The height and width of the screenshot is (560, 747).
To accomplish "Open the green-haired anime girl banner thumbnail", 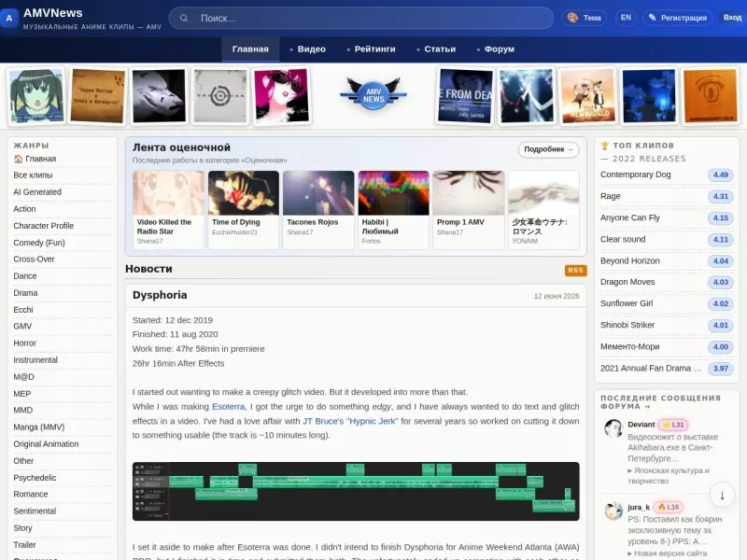I will pyautogui.click(x=36, y=96).
